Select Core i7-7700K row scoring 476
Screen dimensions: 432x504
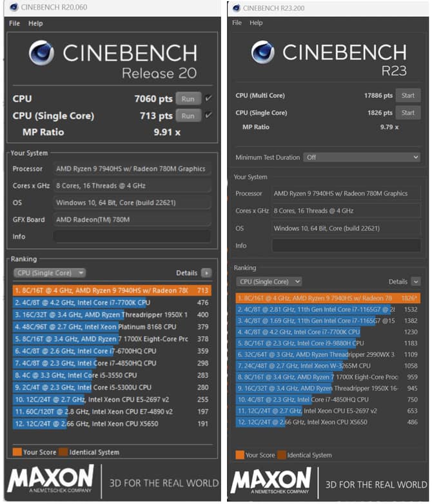(x=112, y=302)
